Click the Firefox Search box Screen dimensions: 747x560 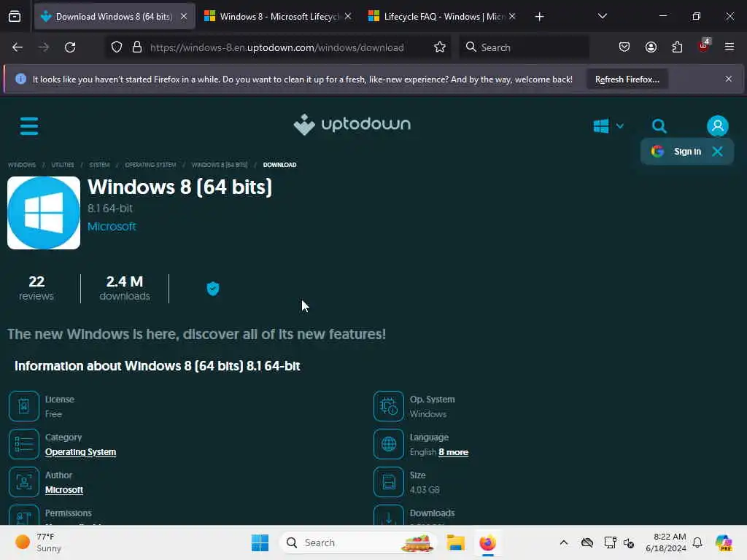524,47
